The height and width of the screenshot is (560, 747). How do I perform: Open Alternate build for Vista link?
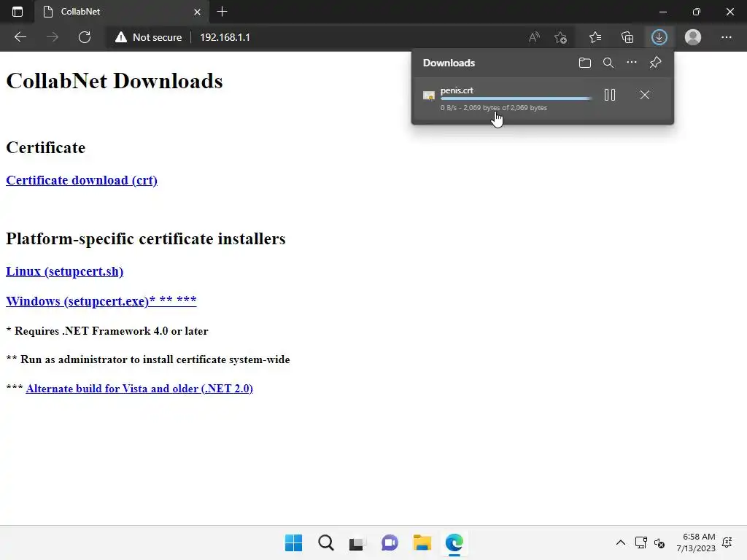tap(139, 389)
